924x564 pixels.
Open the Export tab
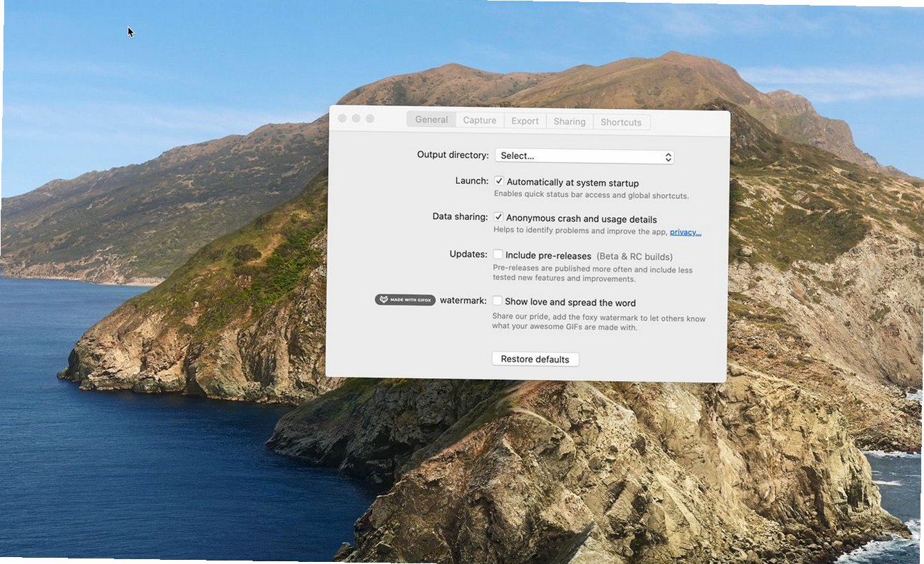tap(525, 121)
